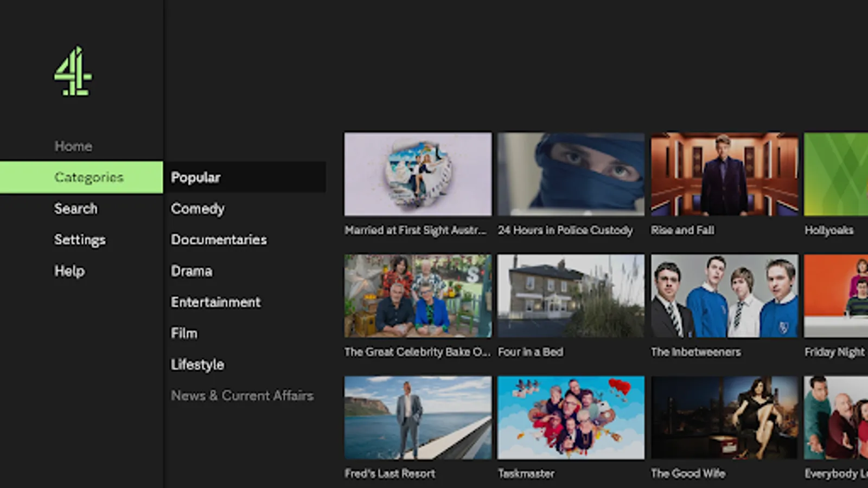This screenshot has width=868, height=488.
Task: Open the Hollyoaks thumbnail
Action: (836, 174)
